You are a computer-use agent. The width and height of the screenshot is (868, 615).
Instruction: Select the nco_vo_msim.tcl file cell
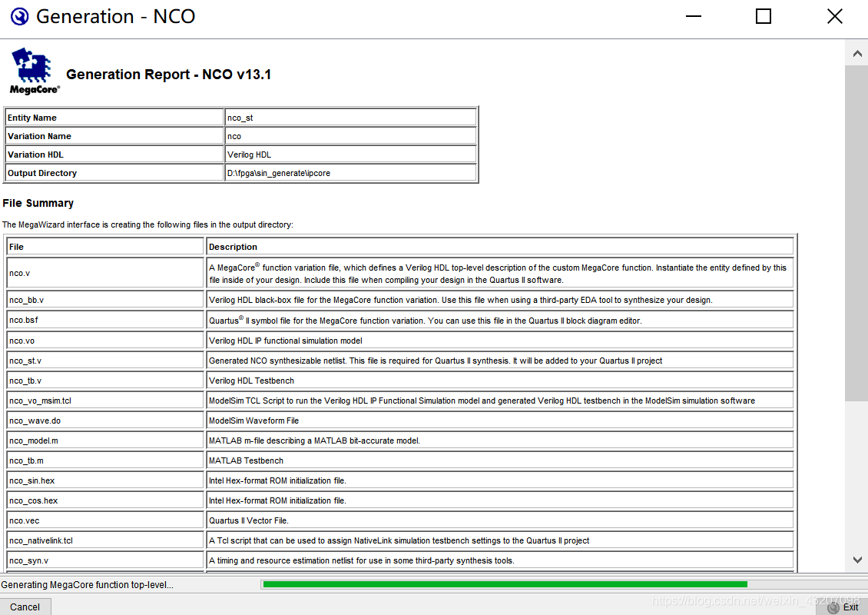point(105,400)
